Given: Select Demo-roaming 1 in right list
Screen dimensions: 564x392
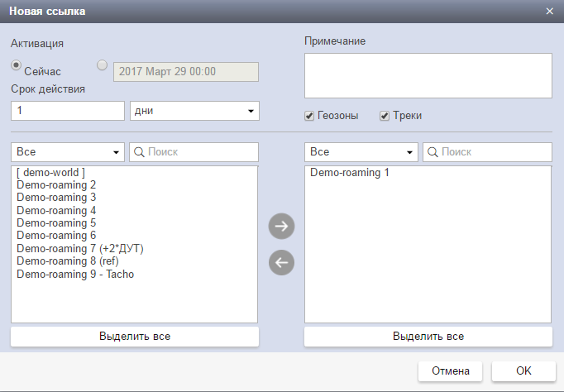Looking at the screenshot, I should pyautogui.click(x=349, y=173).
